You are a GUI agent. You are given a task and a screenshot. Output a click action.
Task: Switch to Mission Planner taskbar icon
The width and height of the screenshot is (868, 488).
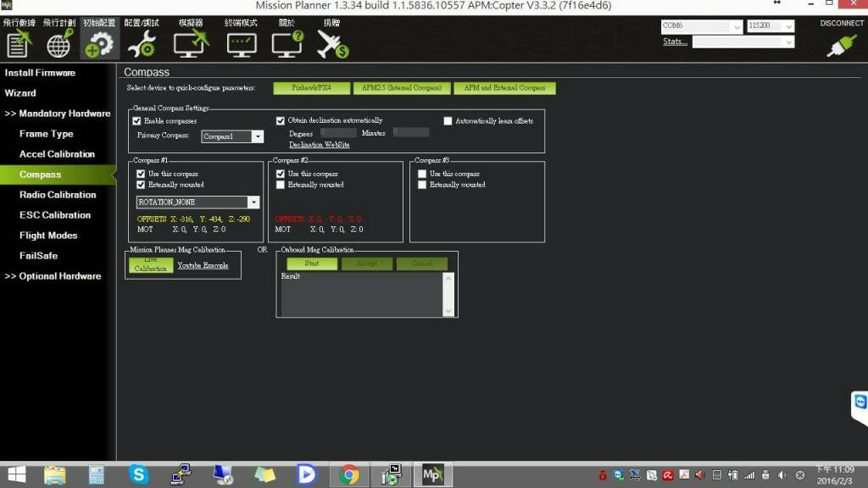pos(432,474)
